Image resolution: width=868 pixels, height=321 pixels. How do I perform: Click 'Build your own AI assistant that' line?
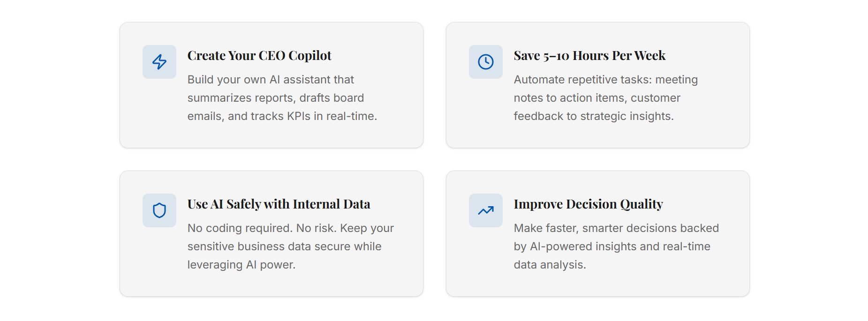(x=271, y=80)
